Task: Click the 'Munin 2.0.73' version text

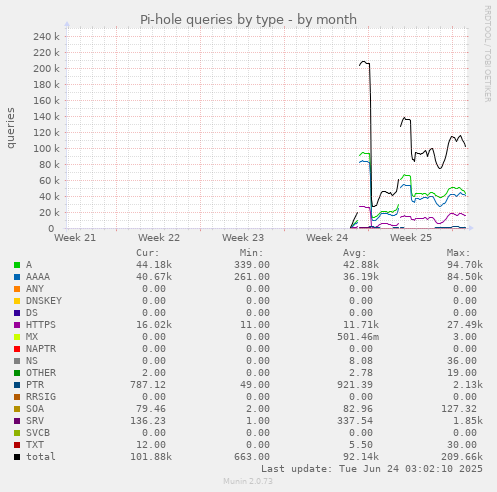Action: (248, 481)
